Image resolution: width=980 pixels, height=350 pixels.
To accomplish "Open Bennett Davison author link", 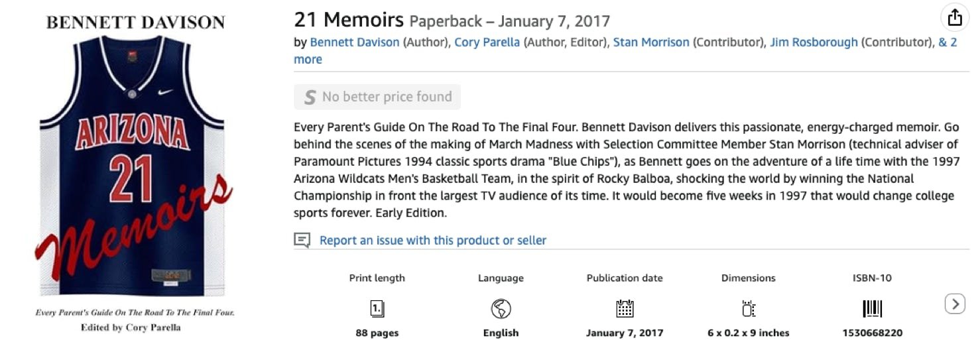I will click(x=355, y=42).
